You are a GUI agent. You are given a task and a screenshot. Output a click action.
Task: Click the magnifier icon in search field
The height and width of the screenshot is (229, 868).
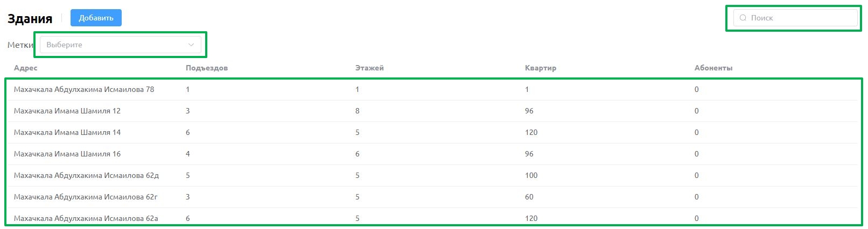click(x=743, y=18)
